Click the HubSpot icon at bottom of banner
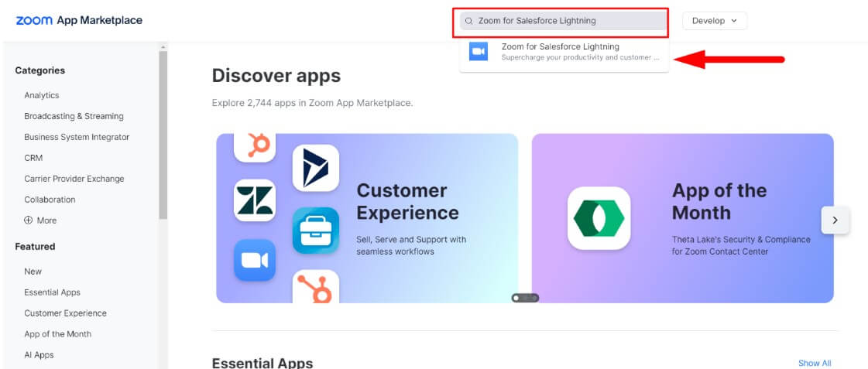 pos(316,286)
